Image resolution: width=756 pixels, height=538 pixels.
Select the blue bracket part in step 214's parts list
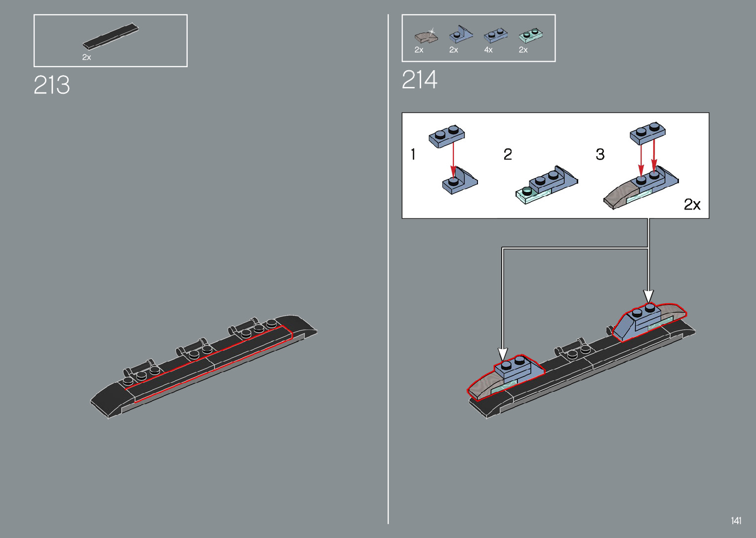[x=460, y=35]
